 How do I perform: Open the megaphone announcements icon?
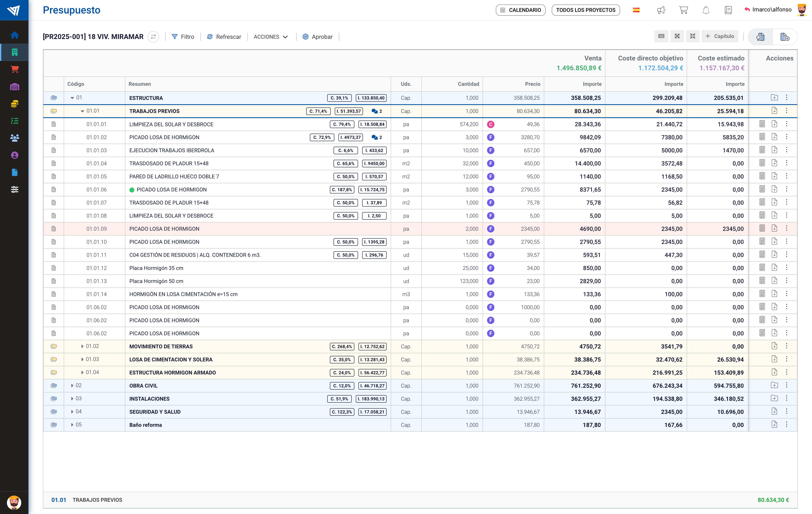[661, 10]
